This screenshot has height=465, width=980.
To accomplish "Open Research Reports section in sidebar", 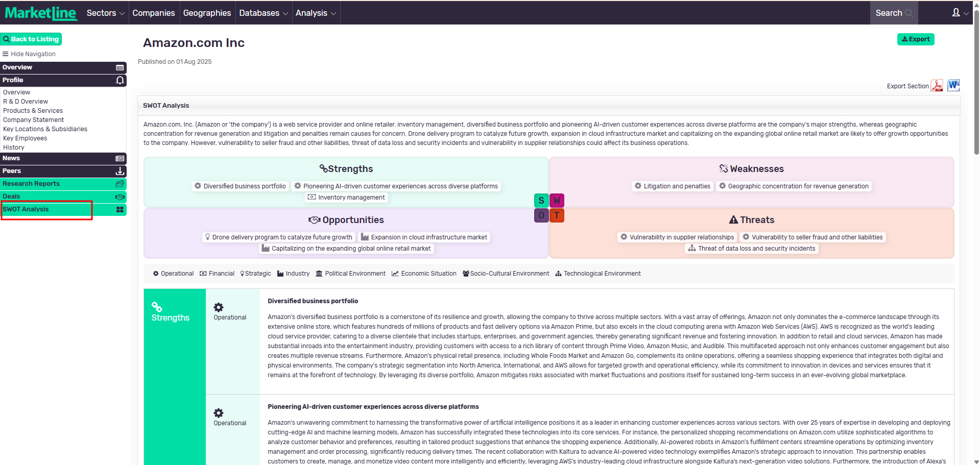I will pyautogui.click(x=31, y=184).
